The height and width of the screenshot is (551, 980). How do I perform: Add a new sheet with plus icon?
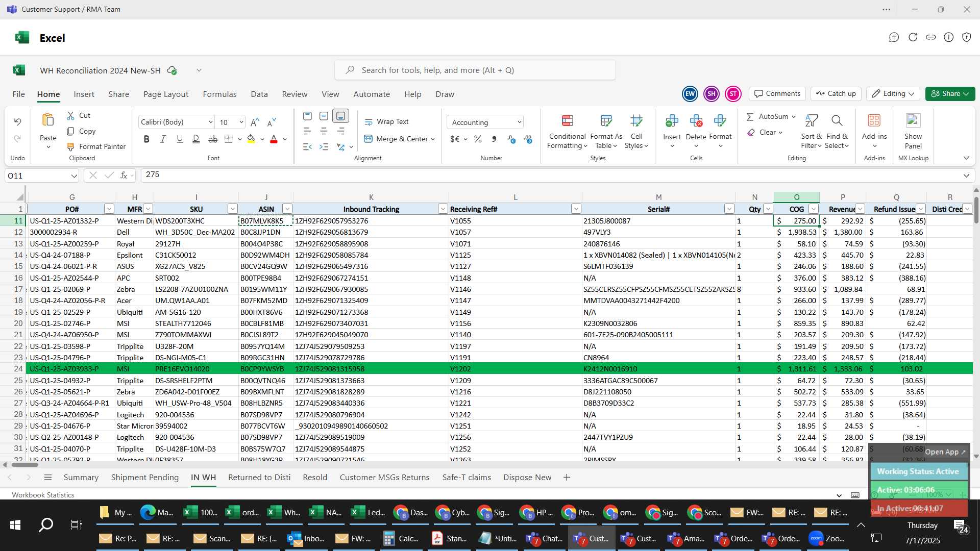(567, 478)
